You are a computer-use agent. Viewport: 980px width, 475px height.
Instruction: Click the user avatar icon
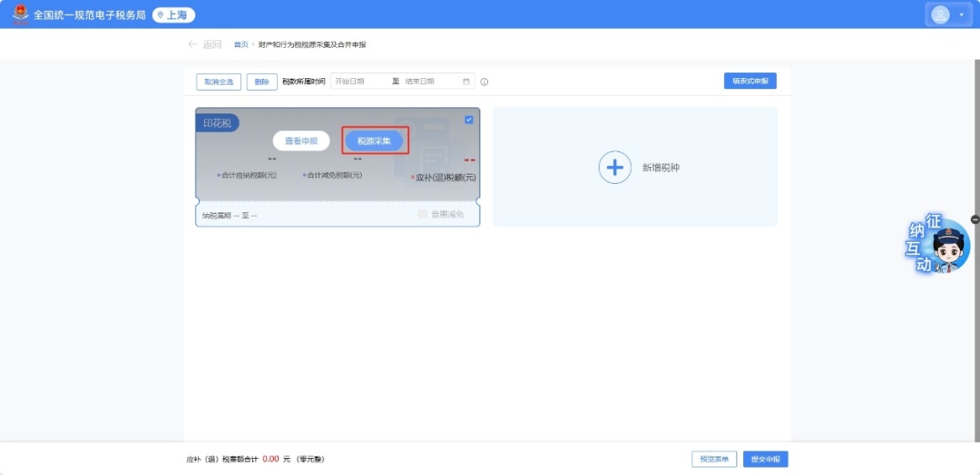pos(941,15)
